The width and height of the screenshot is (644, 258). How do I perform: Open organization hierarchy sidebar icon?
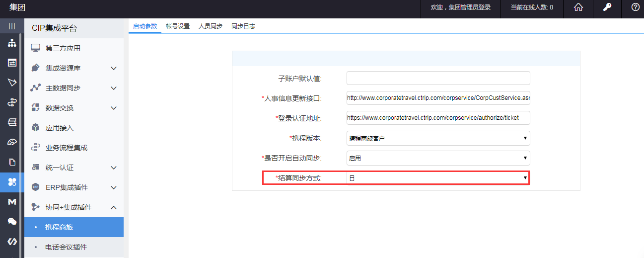pos(12,43)
